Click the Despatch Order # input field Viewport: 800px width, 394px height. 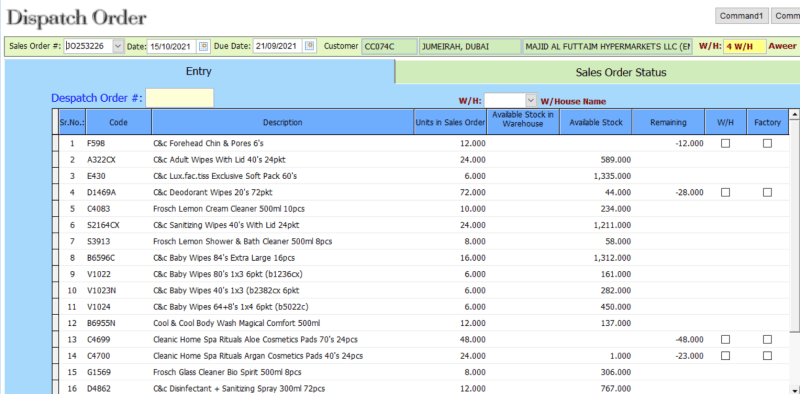180,98
